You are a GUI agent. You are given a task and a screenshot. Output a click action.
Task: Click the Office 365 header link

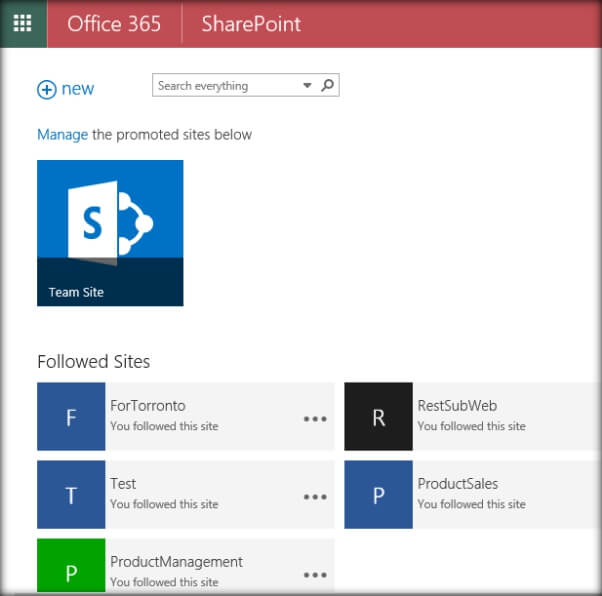click(x=114, y=24)
